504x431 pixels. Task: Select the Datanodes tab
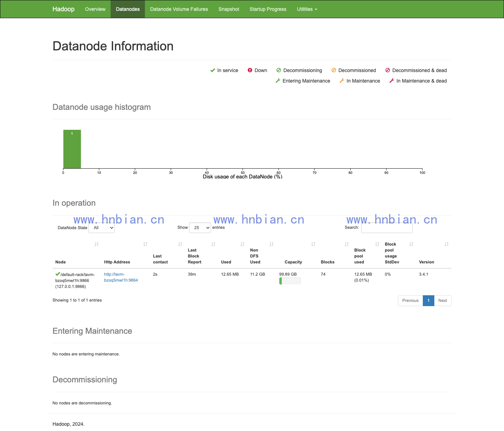[128, 9]
